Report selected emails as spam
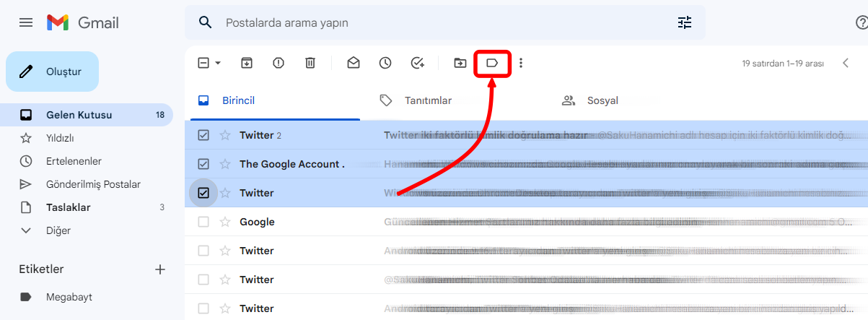This screenshot has width=868, height=320. (x=279, y=63)
